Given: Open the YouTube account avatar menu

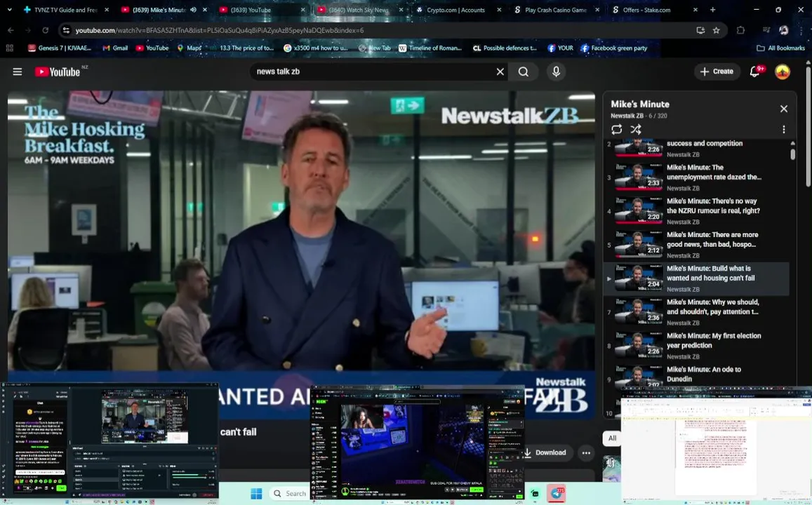Looking at the screenshot, I should point(782,72).
